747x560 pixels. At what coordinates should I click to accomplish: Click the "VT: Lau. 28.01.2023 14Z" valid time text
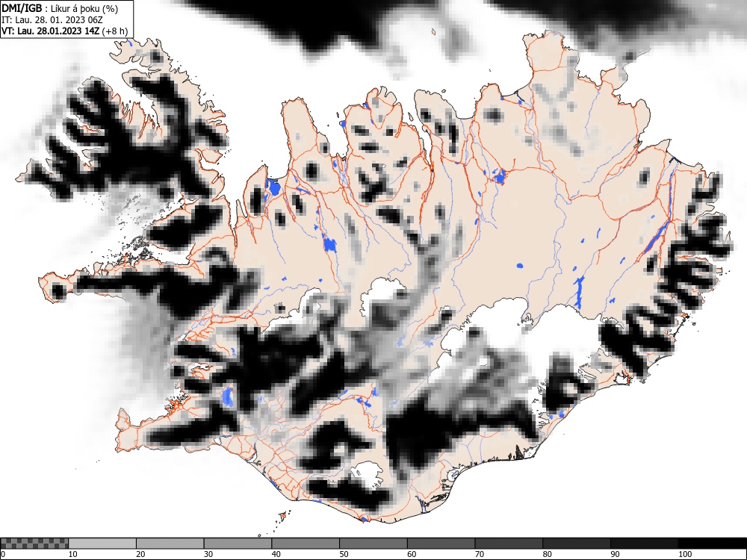51,31
